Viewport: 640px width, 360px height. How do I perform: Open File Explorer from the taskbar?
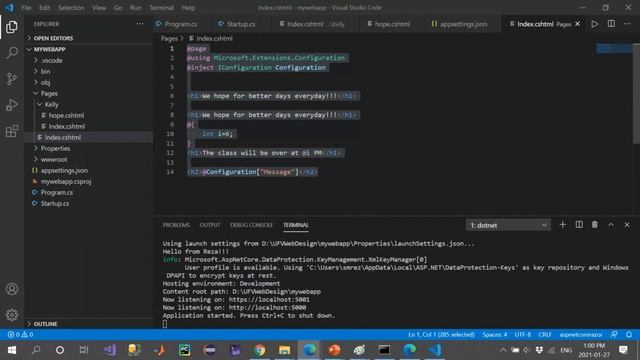(284, 350)
